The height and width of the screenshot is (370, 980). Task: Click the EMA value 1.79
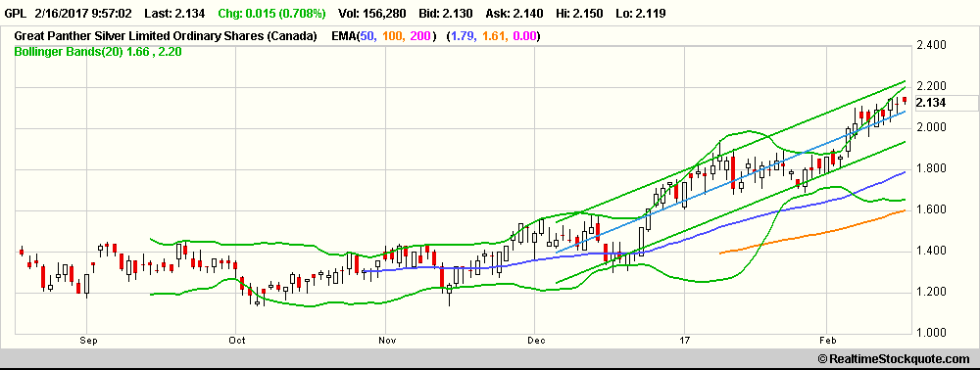point(465,37)
